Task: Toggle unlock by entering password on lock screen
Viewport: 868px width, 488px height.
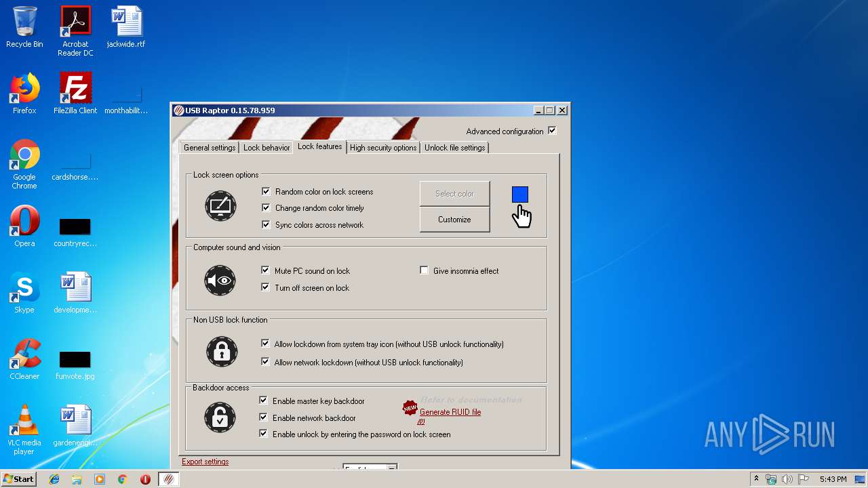Action: 264,434
